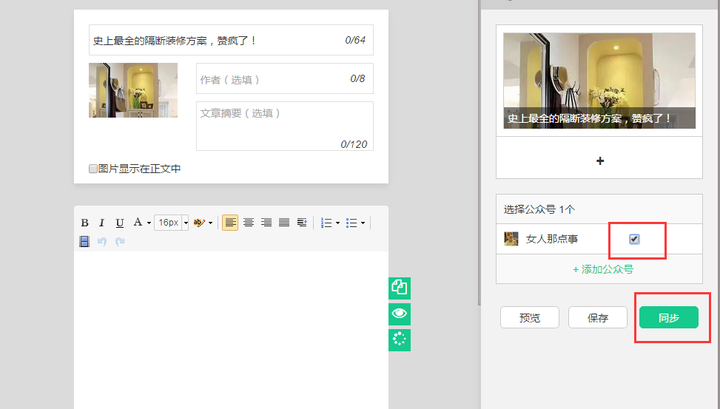Insert video using filmstrip icon
This screenshot has width=720, height=409.
click(x=84, y=241)
